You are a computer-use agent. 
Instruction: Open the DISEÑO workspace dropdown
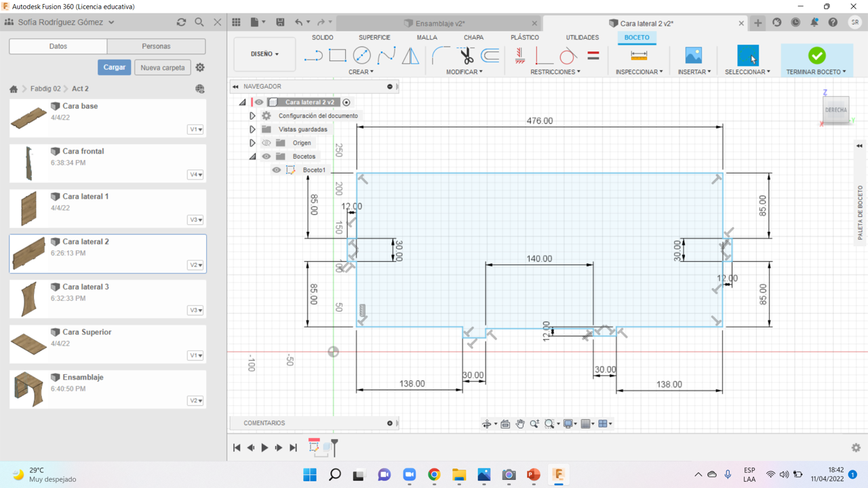(264, 54)
